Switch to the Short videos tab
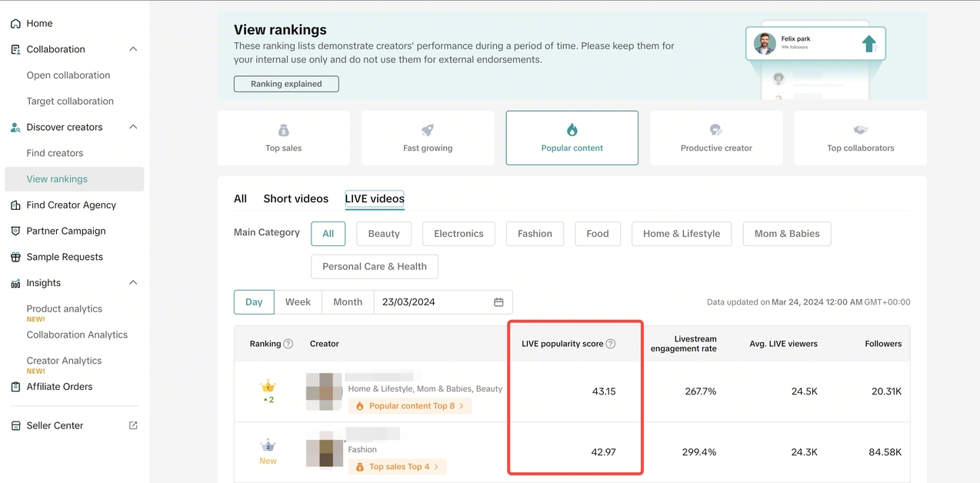Viewport: 980px width, 483px height. [x=295, y=198]
